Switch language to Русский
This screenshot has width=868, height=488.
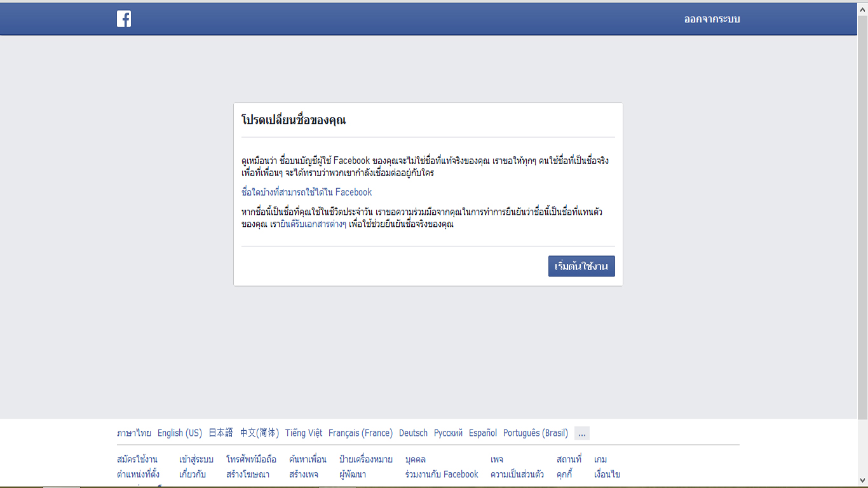click(x=448, y=433)
